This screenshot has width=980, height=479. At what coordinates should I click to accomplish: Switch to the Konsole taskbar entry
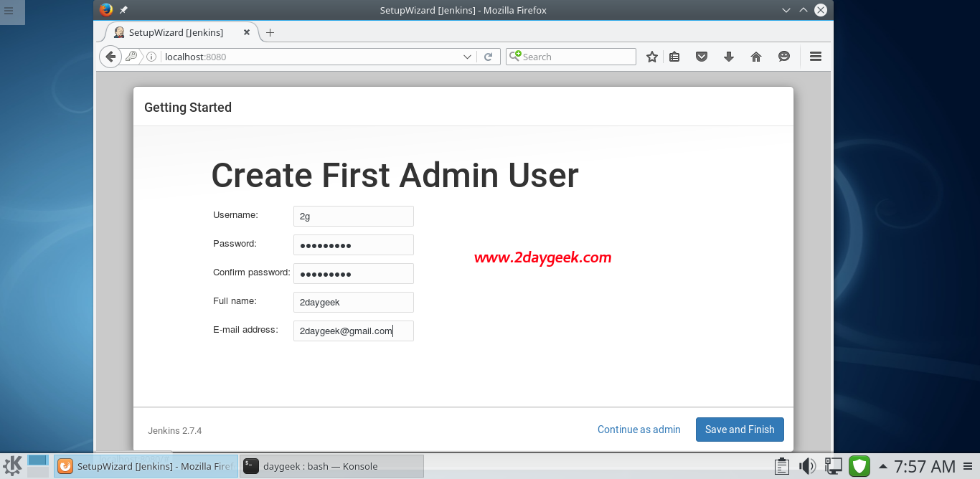[x=331, y=466]
